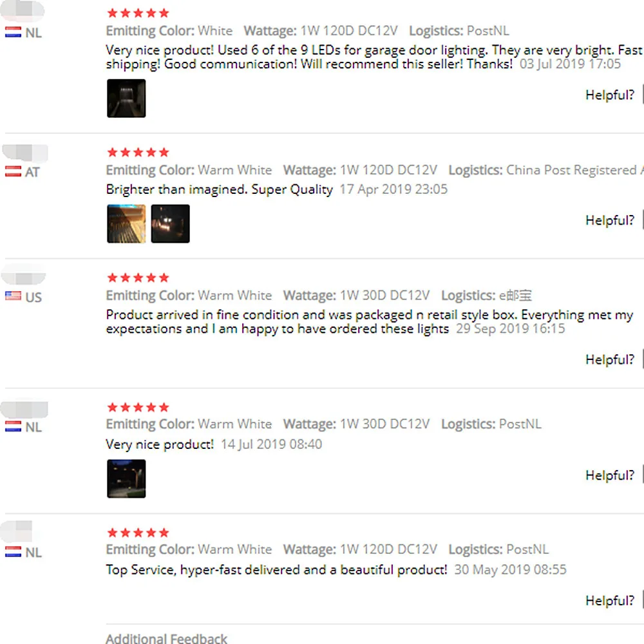The image size is (644, 644).
Task: Click the Netherlands flag on the first review
Action: 13,32
